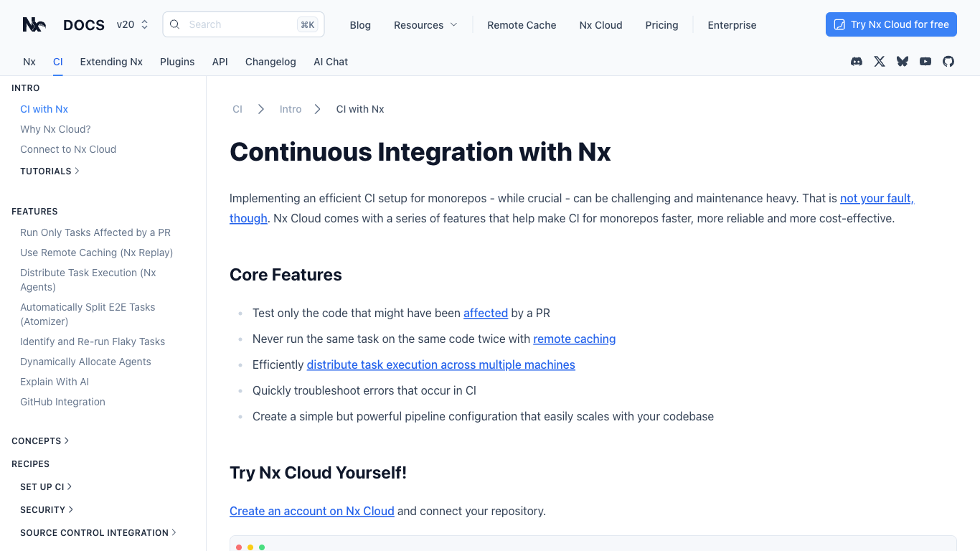The image size is (980, 551).
Task: Open Automatically Split E2E Tasks (Atomizer)
Action: click(x=88, y=314)
